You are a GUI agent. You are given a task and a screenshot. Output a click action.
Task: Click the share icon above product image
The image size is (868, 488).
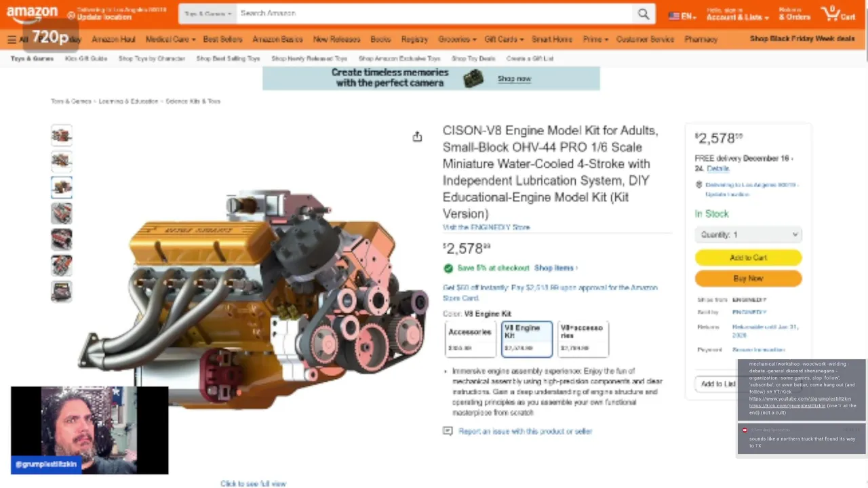[417, 137]
